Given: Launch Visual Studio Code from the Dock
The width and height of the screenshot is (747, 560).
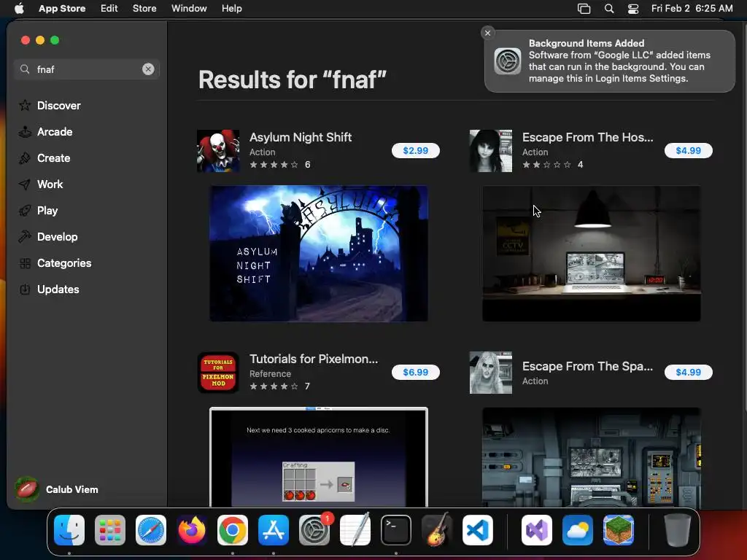Looking at the screenshot, I should (478, 530).
